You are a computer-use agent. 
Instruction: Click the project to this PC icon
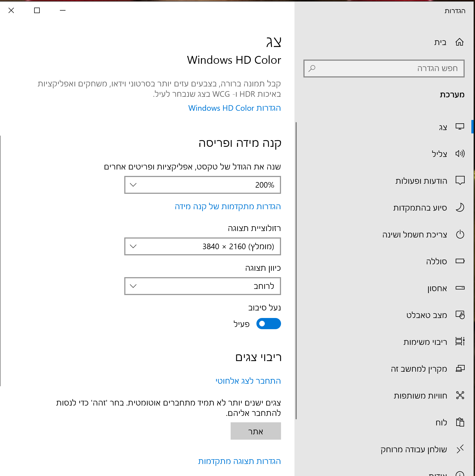coord(460,368)
